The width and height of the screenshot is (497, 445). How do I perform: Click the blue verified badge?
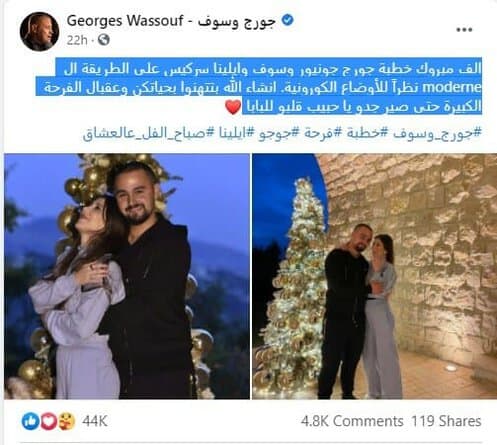[x=287, y=20]
